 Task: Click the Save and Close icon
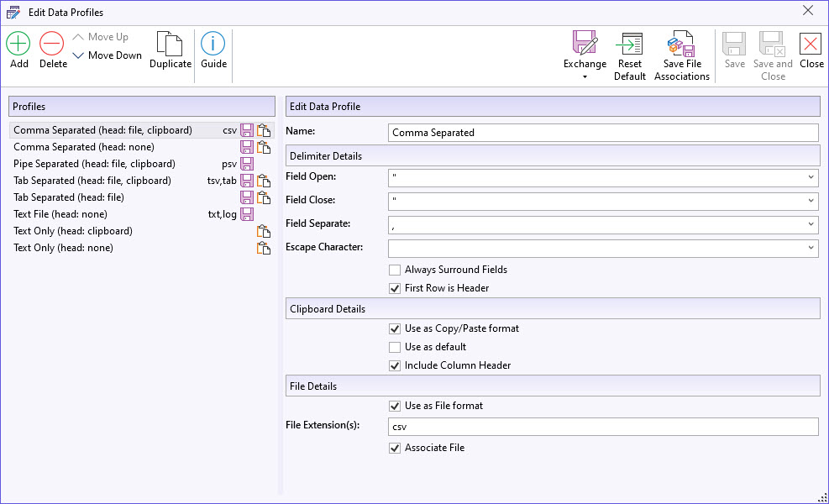click(x=772, y=44)
